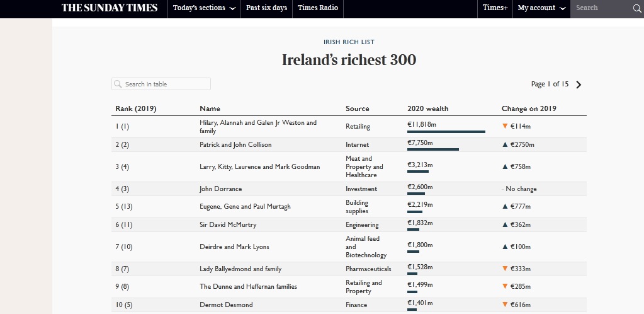Click the €2,600m wealth value
644x314 pixels.
(x=420, y=187)
